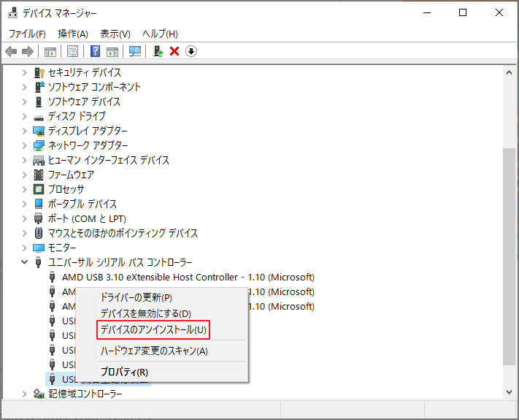Screen dimensions: 519x420
Task: Click the down-arrow disable device icon
Action: click(191, 51)
